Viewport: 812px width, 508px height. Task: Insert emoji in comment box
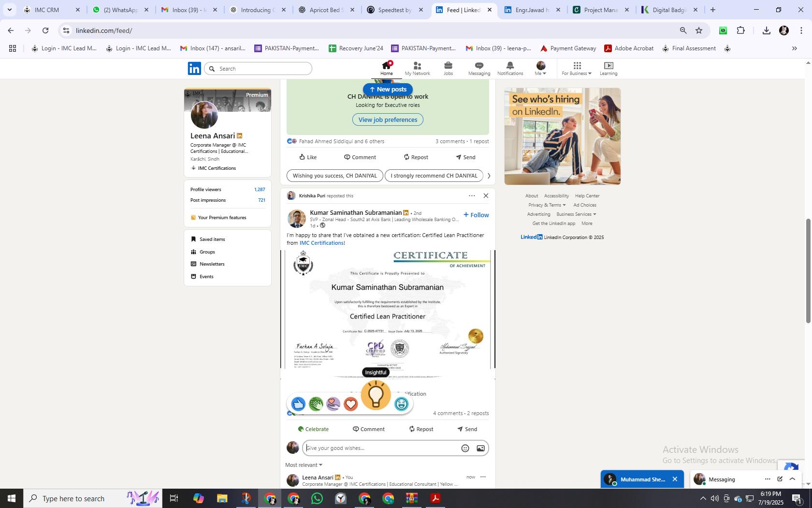coord(465,448)
